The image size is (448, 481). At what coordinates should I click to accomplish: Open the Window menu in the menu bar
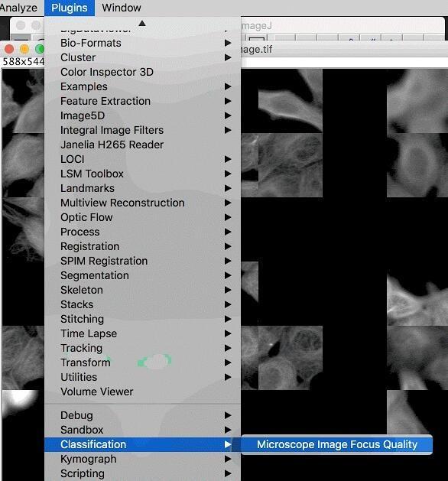[x=122, y=8]
